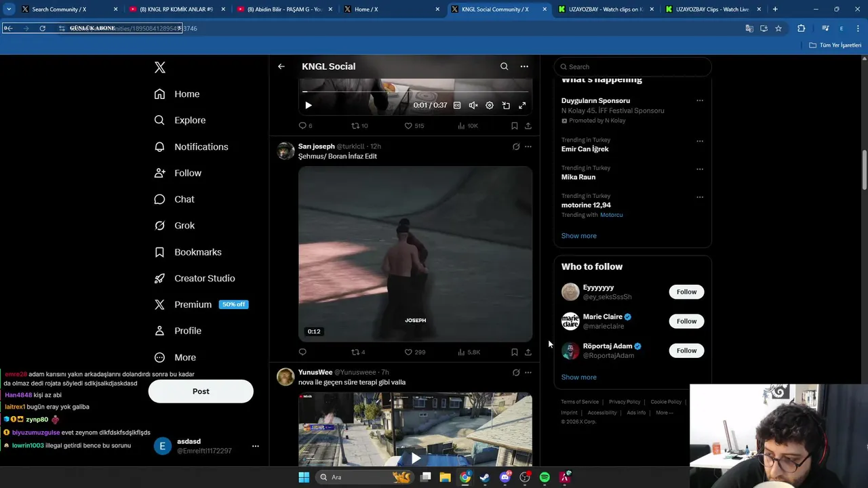Screen dimensions: 868x488
Task: Open search within the KNGL Social community
Action: point(504,66)
